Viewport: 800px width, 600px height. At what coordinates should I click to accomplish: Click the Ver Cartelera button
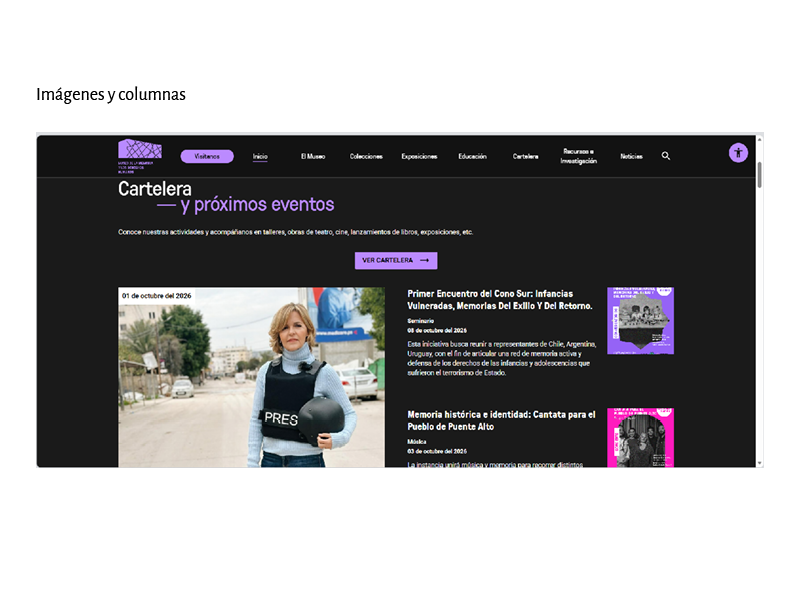(396, 260)
